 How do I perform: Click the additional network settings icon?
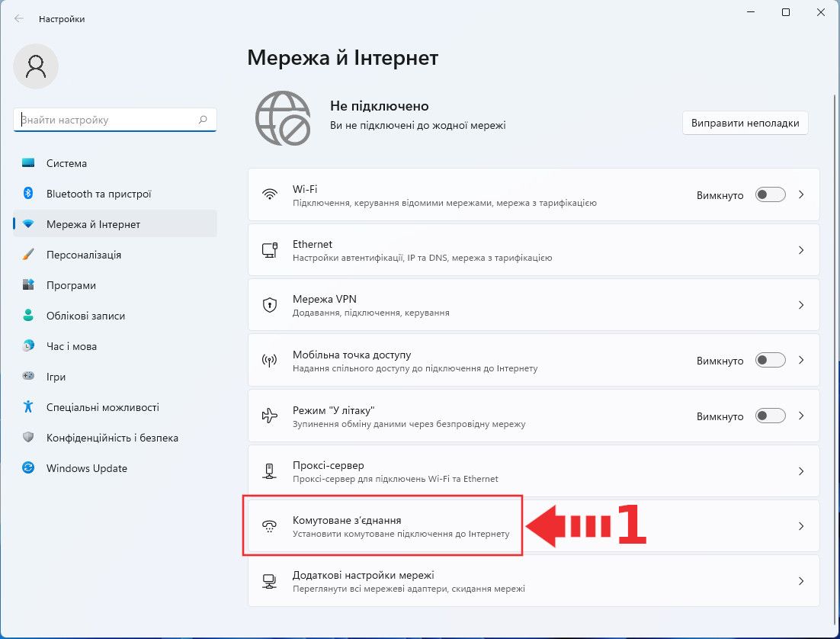[x=270, y=582]
